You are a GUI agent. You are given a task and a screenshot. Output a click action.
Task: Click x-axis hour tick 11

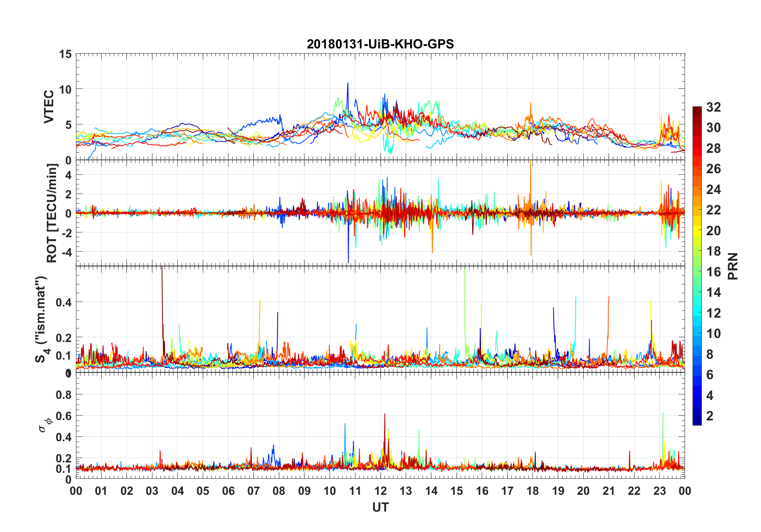355,491
